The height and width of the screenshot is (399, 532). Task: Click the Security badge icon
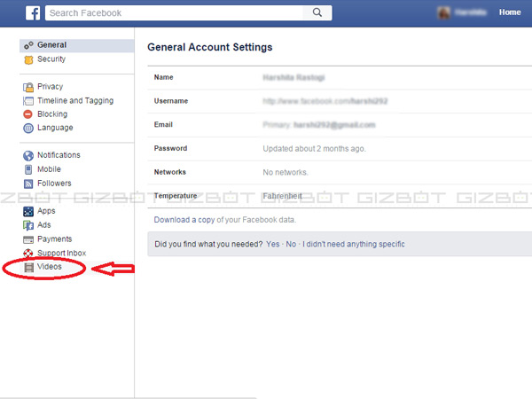28,59
